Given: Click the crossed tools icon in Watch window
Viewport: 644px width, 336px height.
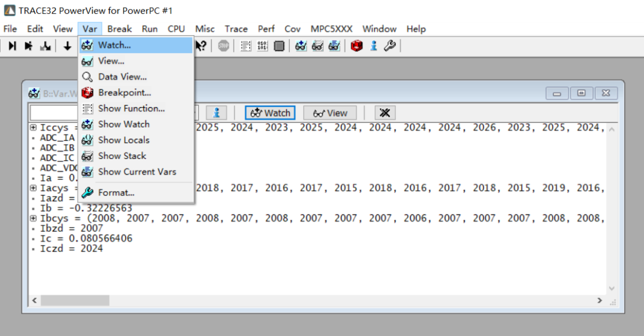Looking at the screenshot, I should (385, 113).
